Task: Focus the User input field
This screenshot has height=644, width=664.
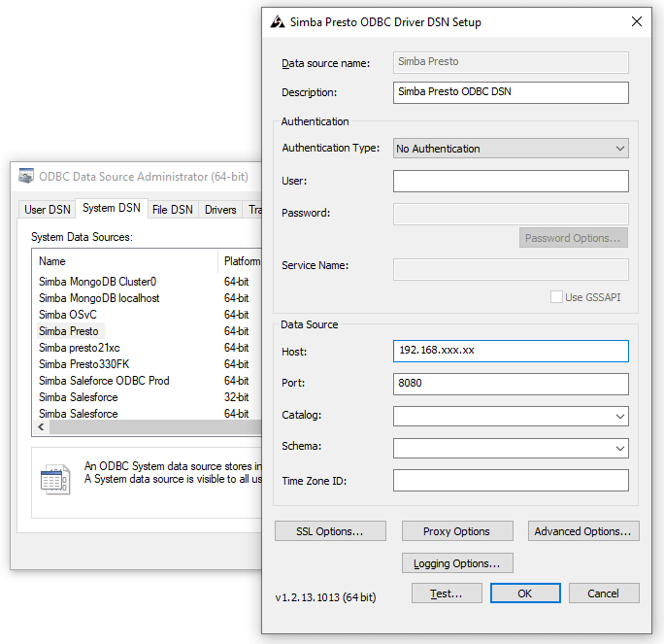Action: (x=511, y=181)
